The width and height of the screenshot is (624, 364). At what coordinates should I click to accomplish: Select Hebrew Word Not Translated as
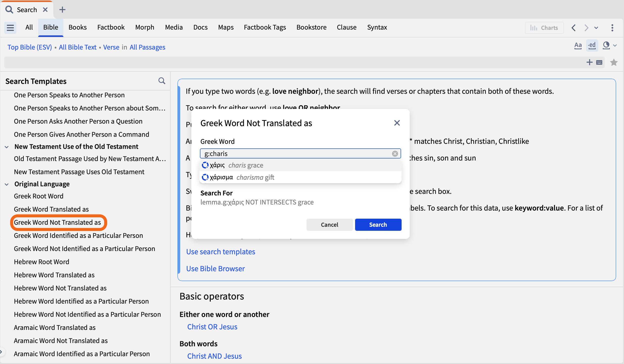pyautogui.click(x=60, y=288)
